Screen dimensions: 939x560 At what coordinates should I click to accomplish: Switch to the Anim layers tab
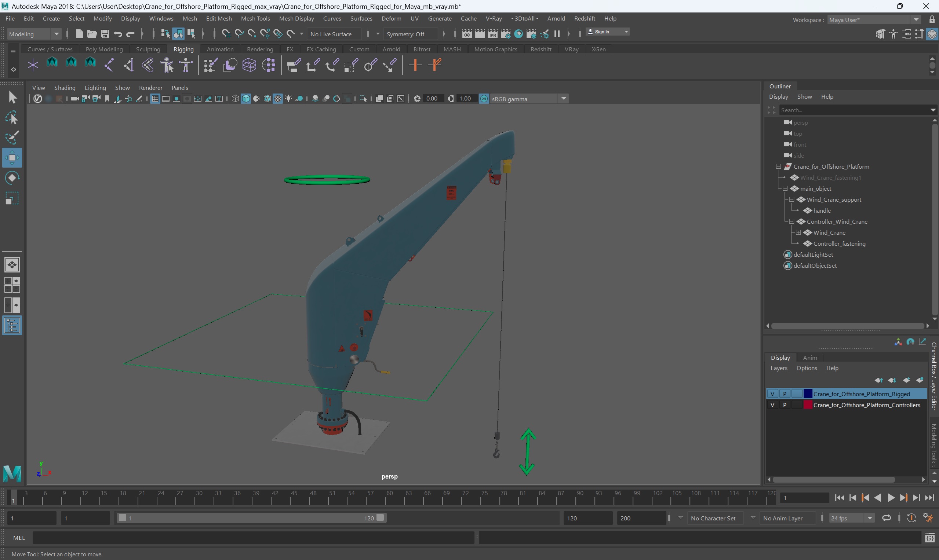tap(809, 357)
